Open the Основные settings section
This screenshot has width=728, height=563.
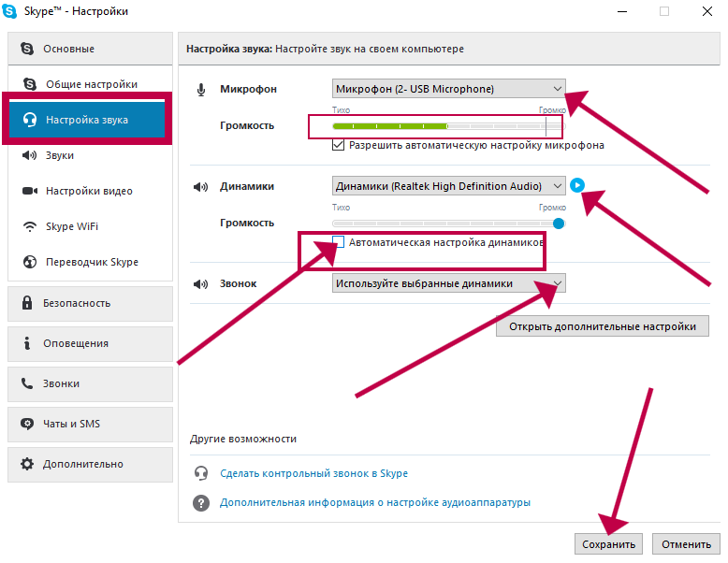click(90, 49)
